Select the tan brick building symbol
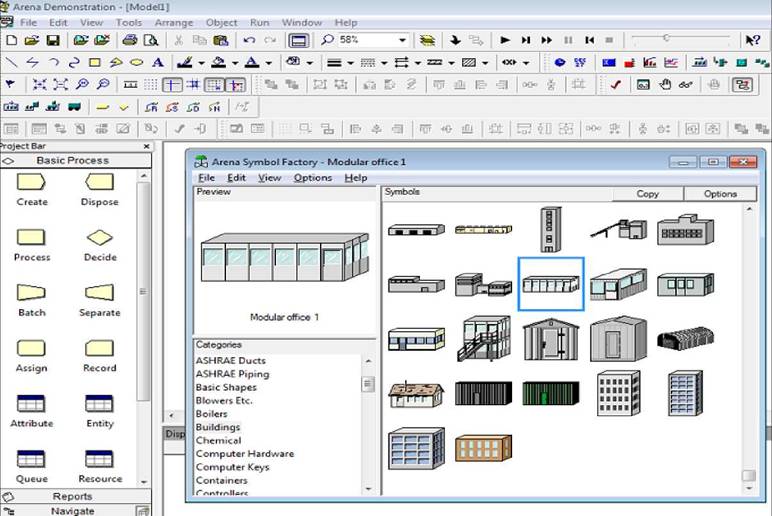The width and height of the screenshot is (772, 516). [483, 448]
